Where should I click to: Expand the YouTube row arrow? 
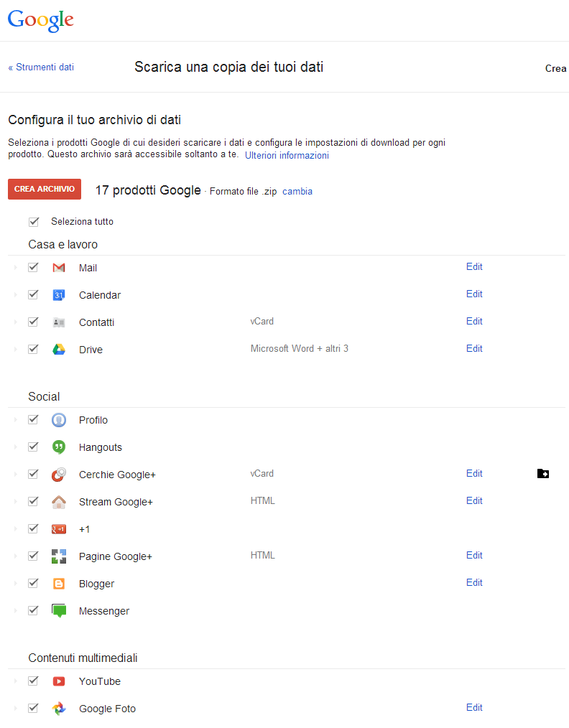pos(15,681)
